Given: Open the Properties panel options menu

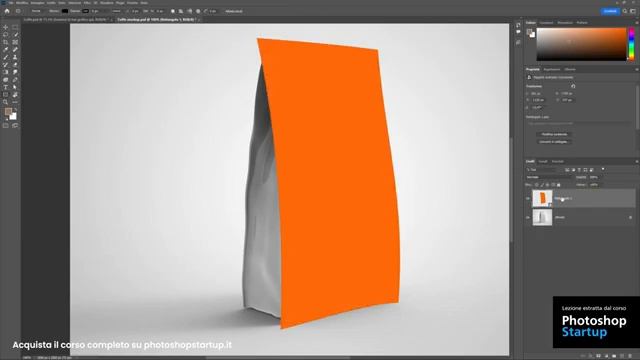Looking at the screenshot, I should coord(636,70).
